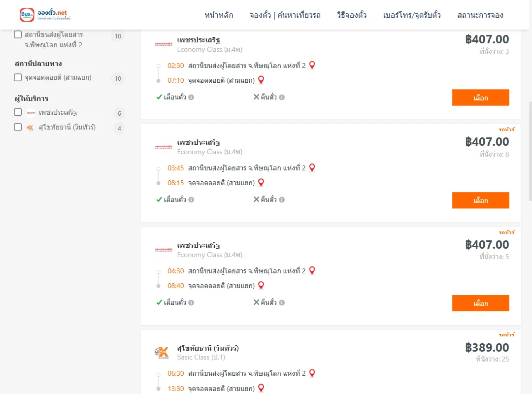Open the map pin beside the 07:10 arrival stop

coord(261,80)
